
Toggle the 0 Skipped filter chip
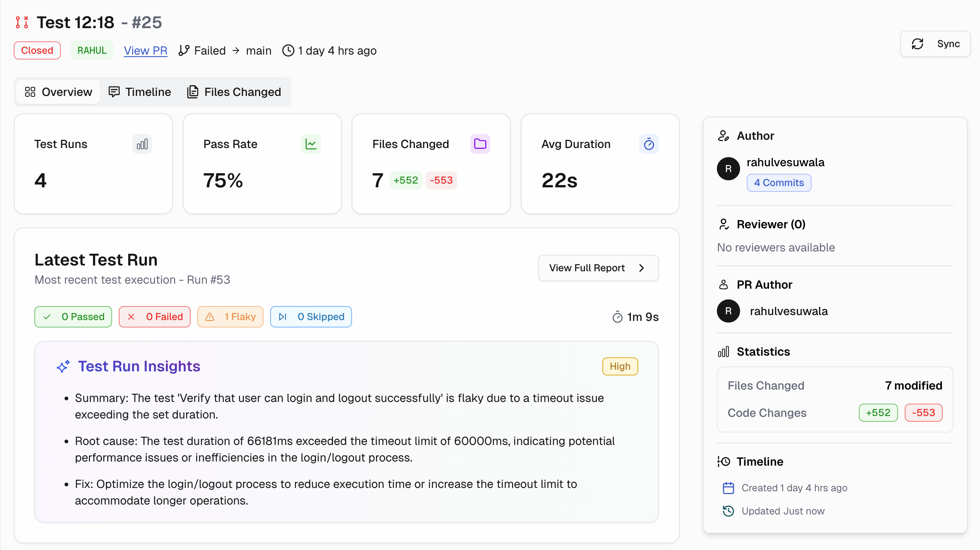pyautogui.click(x=311, y=317)
